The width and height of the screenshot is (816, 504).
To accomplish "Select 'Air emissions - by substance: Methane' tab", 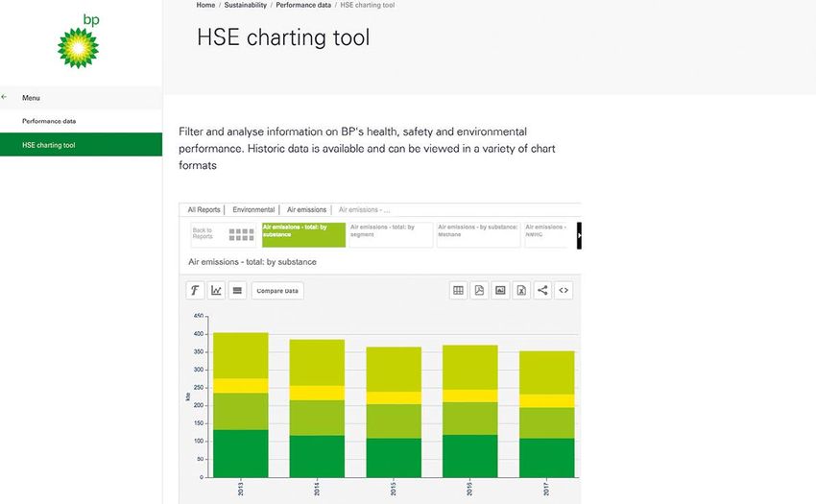I will coord(478,234).
